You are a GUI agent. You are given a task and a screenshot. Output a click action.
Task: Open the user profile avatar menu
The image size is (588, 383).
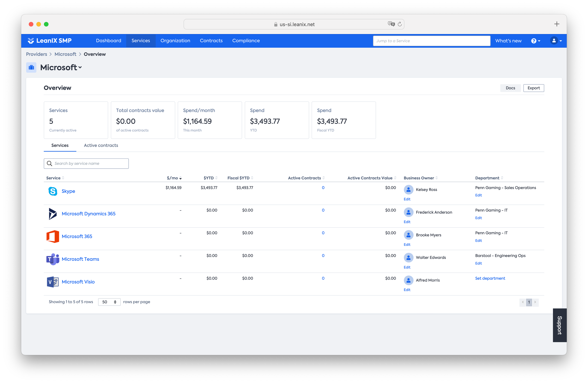click(556, 41)
